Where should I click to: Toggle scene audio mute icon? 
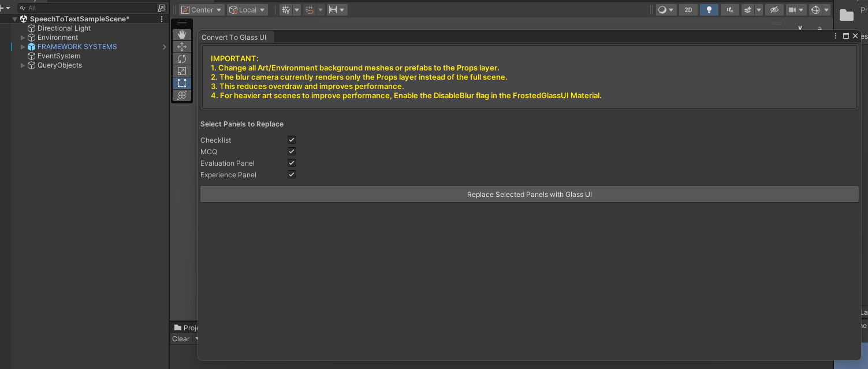click(730, 10)
